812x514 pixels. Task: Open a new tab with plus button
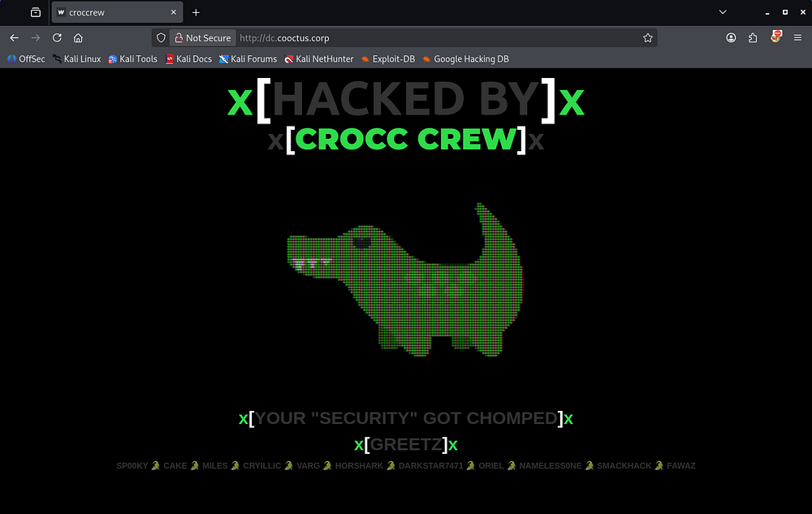click(x=196, y=12)
